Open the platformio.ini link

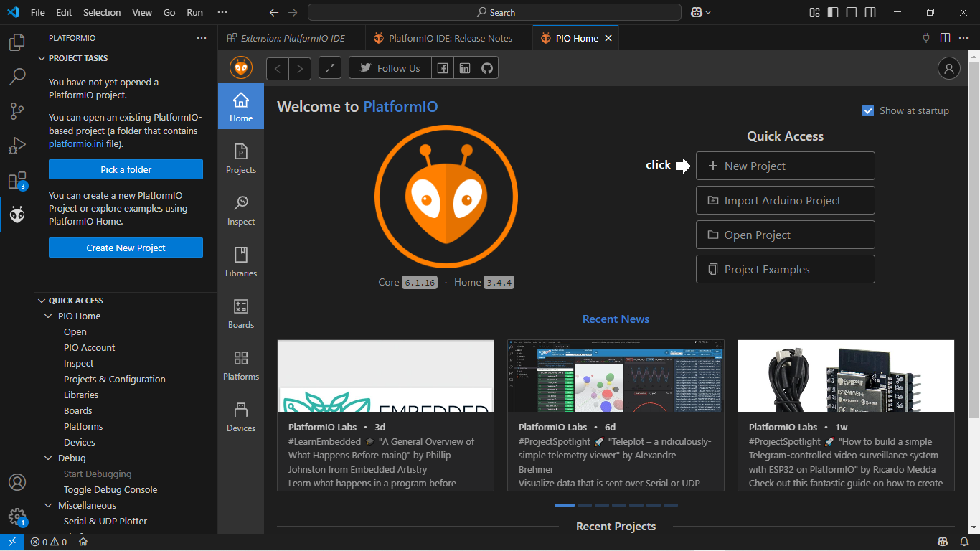pyautogui.click(x=76, y=143)
